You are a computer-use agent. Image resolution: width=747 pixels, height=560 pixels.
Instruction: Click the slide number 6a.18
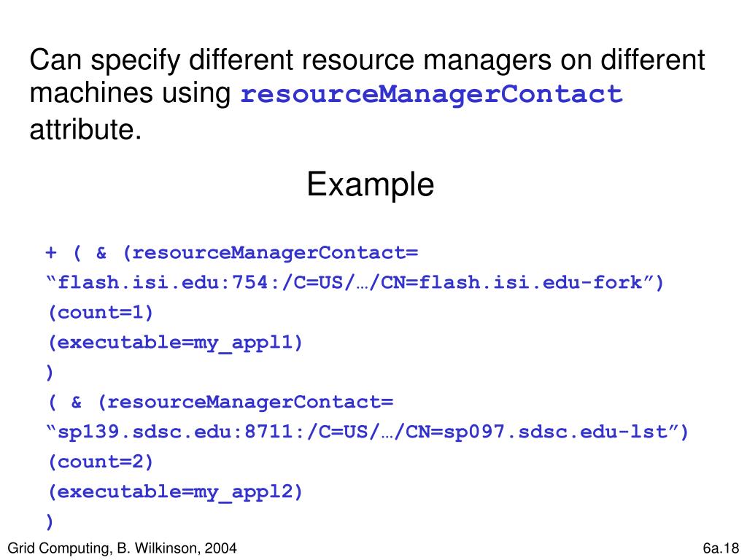tap(721, 548)
